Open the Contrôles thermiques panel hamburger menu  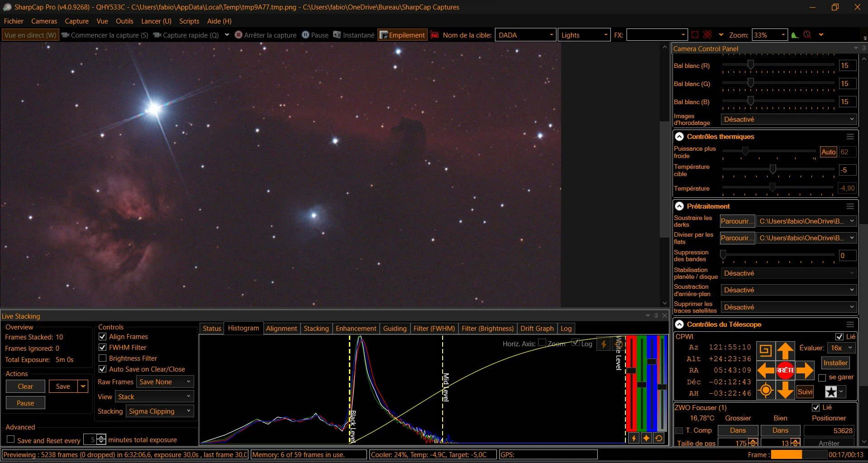coord(850,136)
